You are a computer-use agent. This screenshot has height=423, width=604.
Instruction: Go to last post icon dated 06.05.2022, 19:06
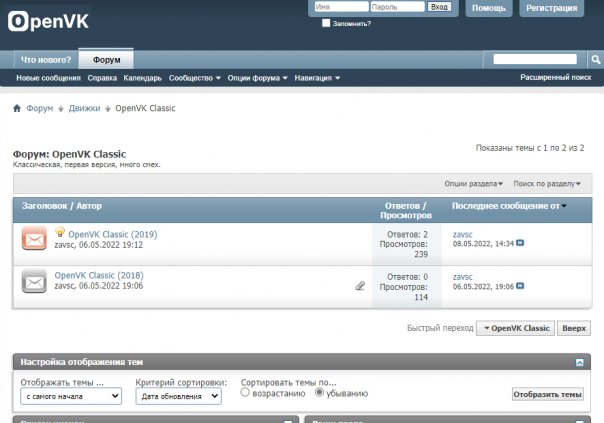pyautogui.click(x=520, y=286)
